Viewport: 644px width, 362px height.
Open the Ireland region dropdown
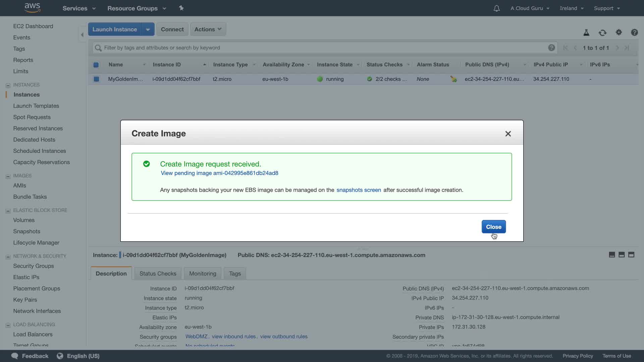click(572, 8)
